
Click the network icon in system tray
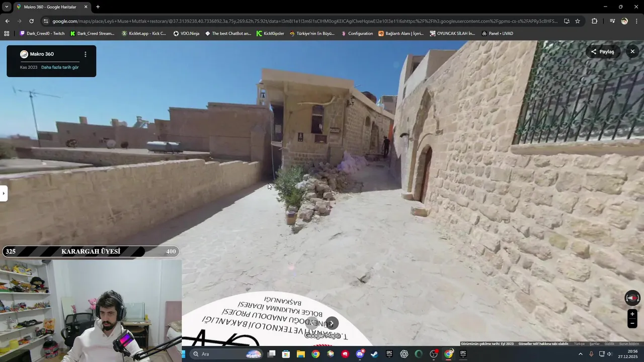601,354
